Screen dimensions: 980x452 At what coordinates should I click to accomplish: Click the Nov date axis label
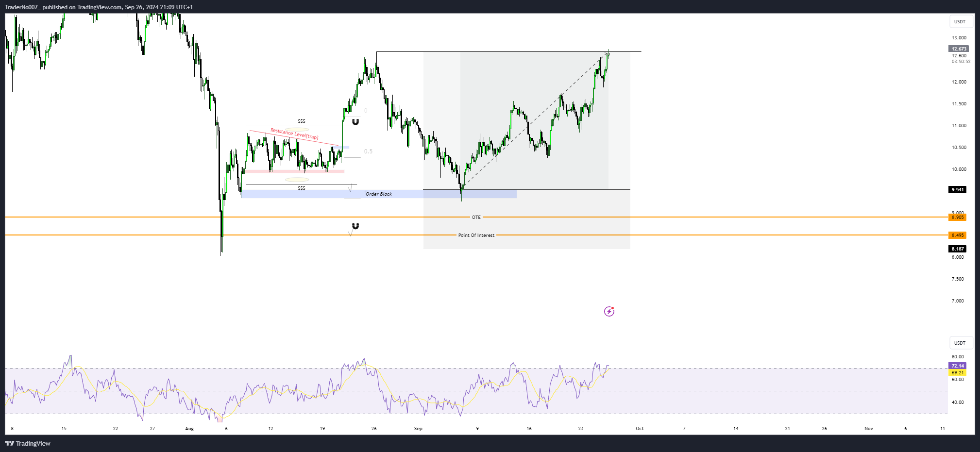869,428
